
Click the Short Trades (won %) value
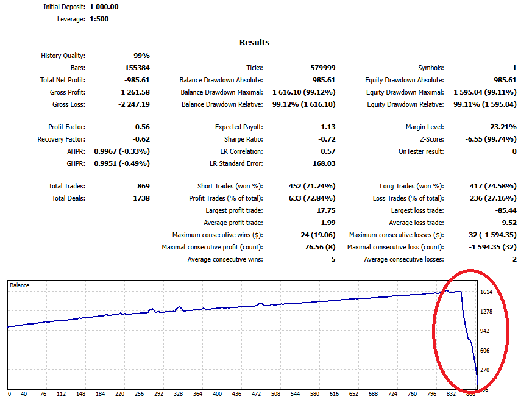(311, 186)
